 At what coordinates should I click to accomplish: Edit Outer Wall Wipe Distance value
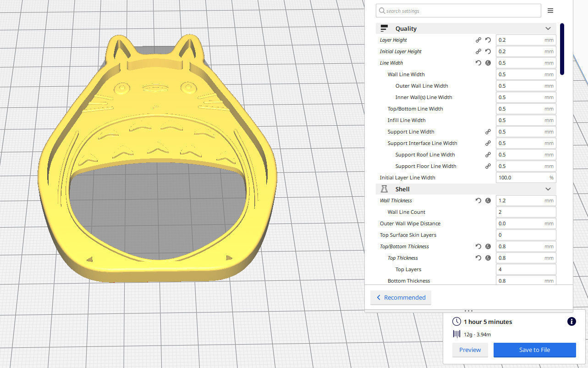click(526, 223)
